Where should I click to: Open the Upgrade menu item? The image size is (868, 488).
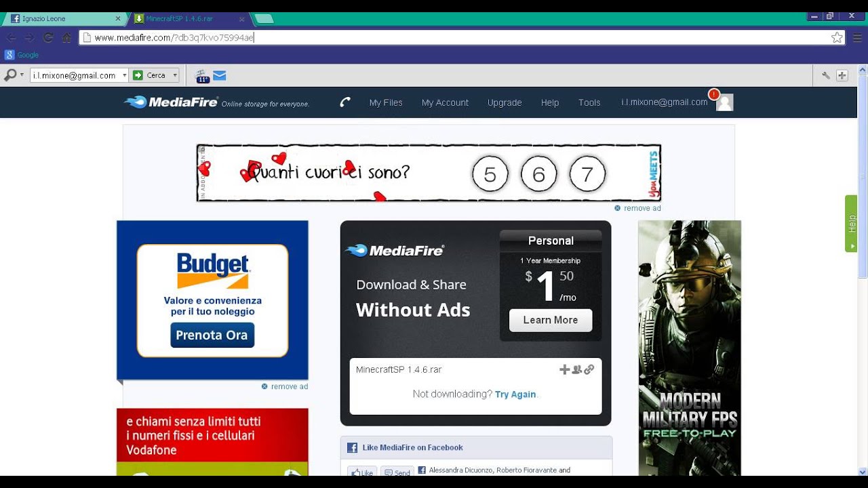[x=505, y=102]
